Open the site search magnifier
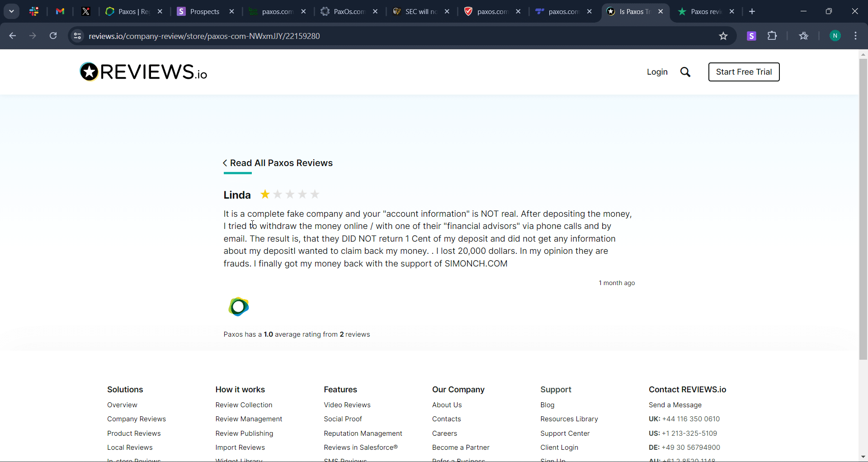The width and height of the screenshot is (868, 462). tap(685, 72)
